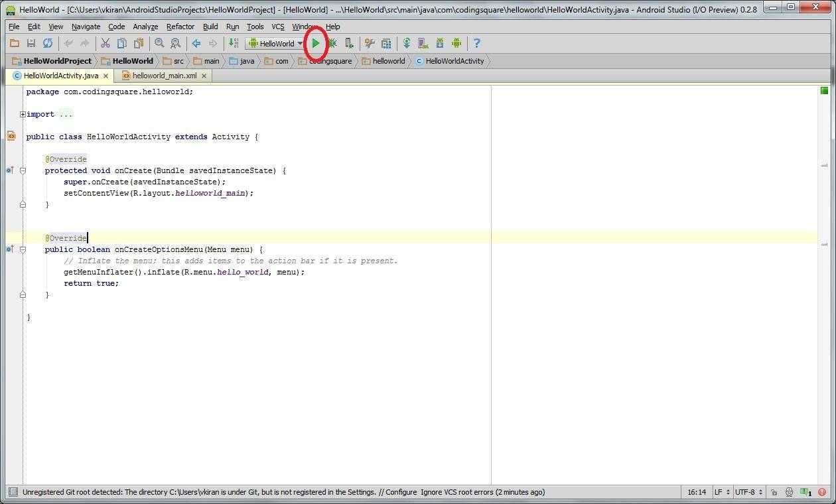Switch to helloworld_main.xml tab
This screenshot has height=504, width=836.
coord(164,76)
